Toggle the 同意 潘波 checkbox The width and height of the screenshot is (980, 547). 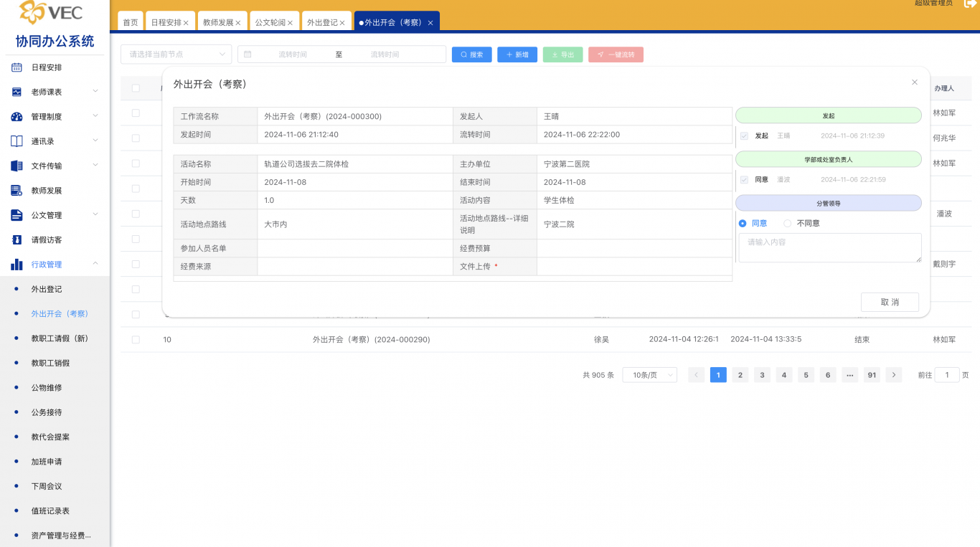click(744, 179)
